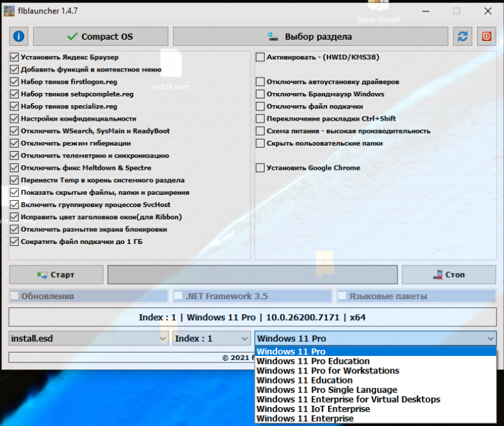Screen dimensions: 504x426
Task: Click the red power icon button
Action: [x=486, y=36]
